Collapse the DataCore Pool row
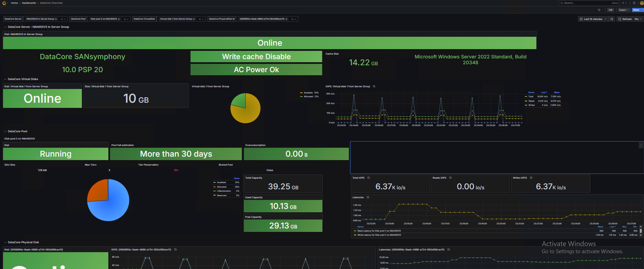The width and height of the screenshot is (644, 269). (5, 131)
